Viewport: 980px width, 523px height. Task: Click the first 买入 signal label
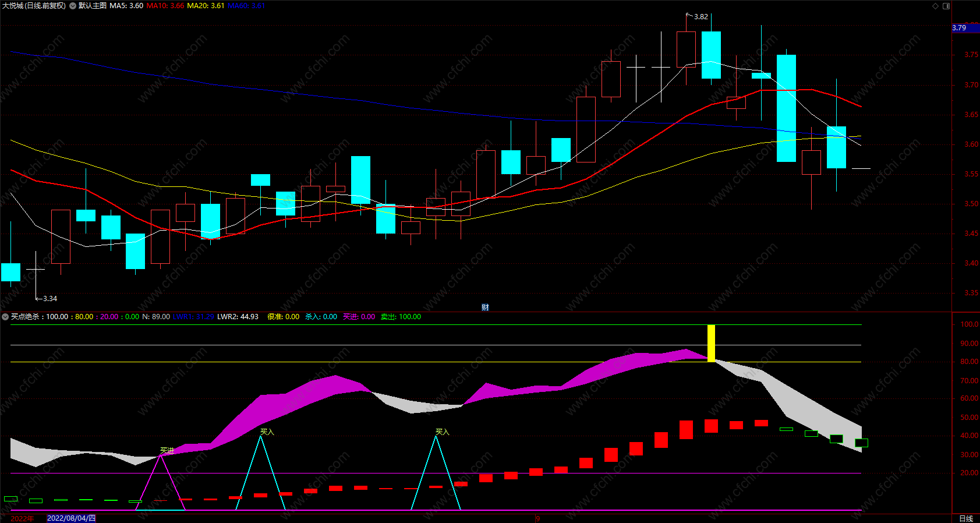[267, 432]
